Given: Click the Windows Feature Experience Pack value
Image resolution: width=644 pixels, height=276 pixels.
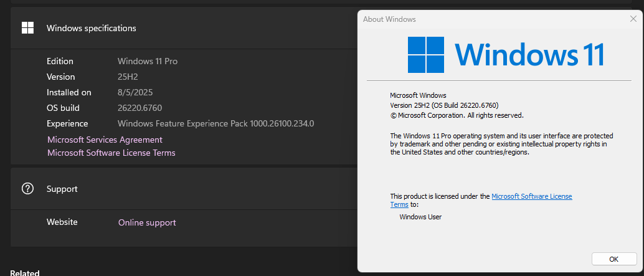Looking at the screenshot, I should [215, 123].
